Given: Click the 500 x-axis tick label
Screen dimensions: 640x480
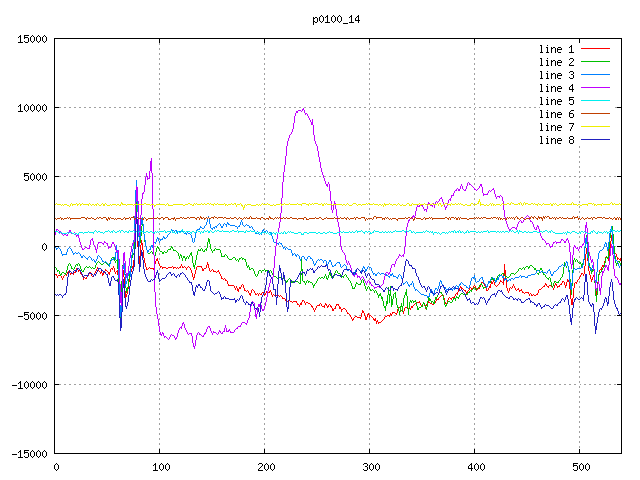Looking at the screenshot, I should 580,466.
